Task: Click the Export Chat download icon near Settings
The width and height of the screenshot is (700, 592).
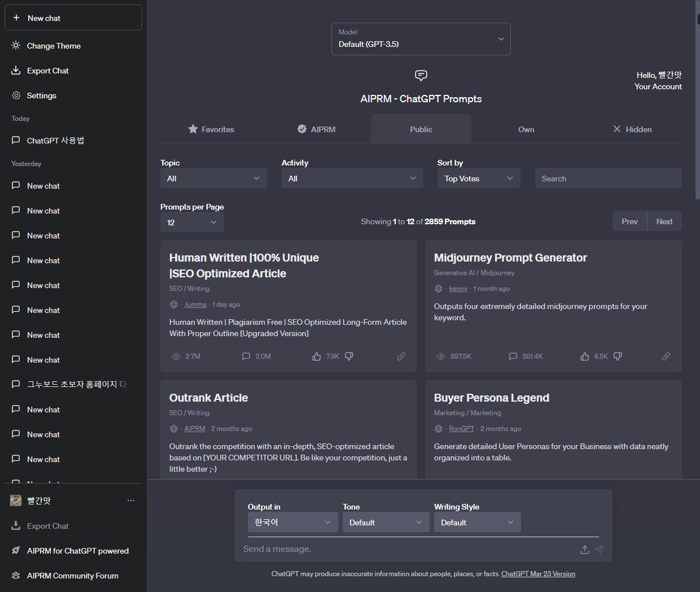Action: (16, 71)
